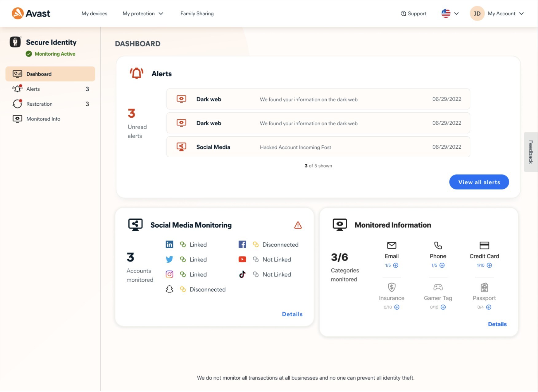Go to Restoration in the sidebar
This screenshot has height=392, width=538.
(39, 104)
